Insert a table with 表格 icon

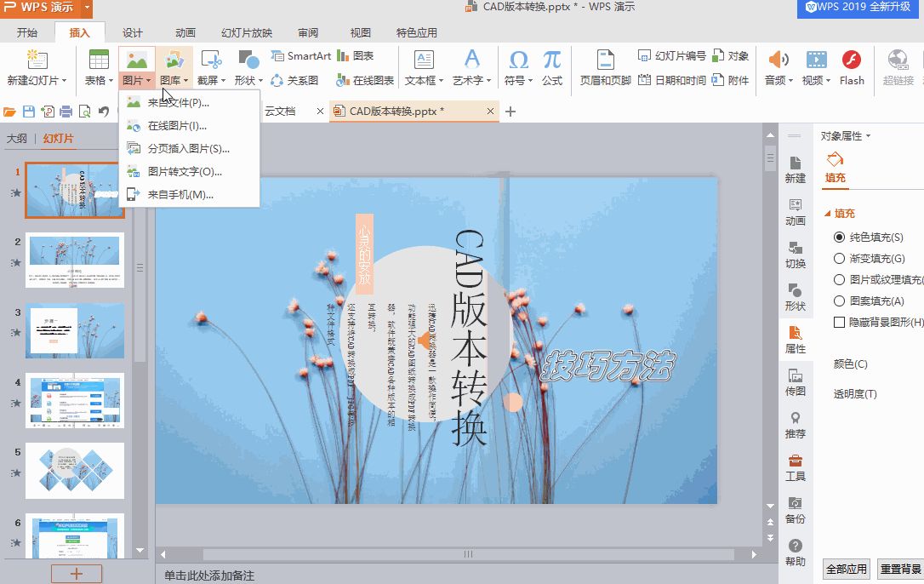(x=99, y=60)
